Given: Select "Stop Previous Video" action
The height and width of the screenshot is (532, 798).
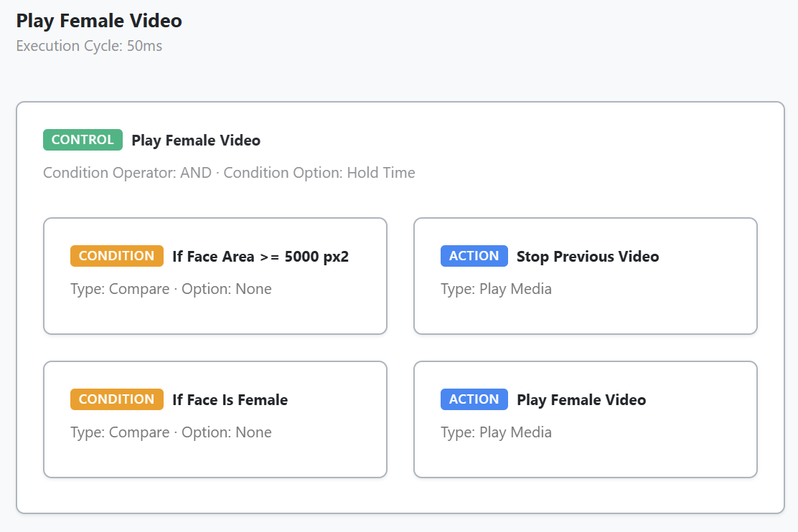Looking at the screenshot, I should [588, 257].
